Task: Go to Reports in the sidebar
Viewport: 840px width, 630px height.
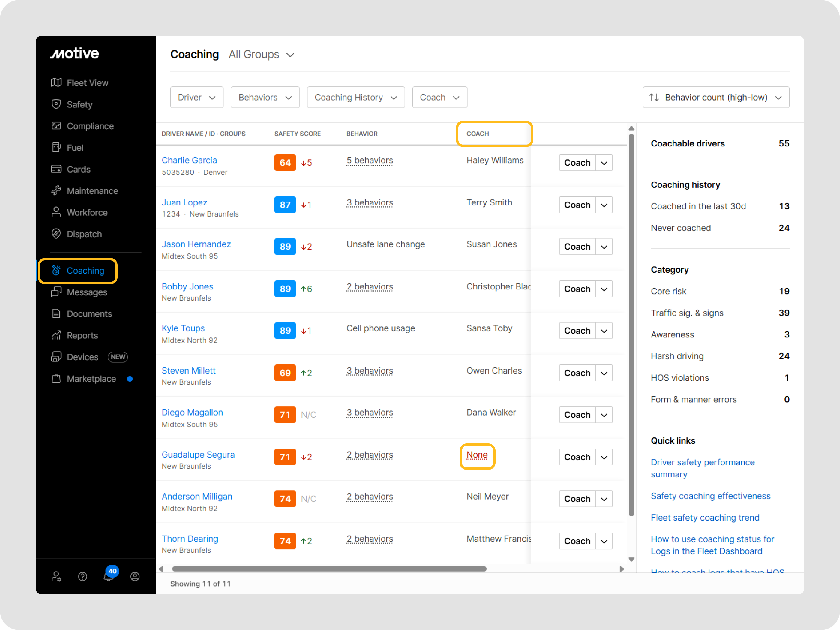Action: [x=82, y=335]
